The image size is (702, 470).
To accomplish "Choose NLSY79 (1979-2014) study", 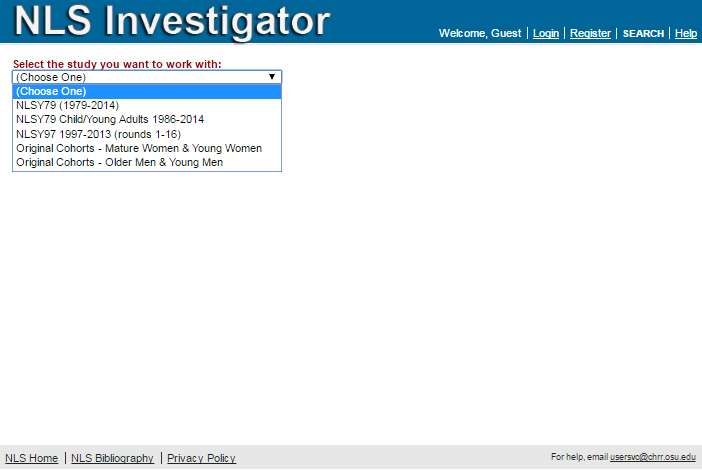I will 147,105.
